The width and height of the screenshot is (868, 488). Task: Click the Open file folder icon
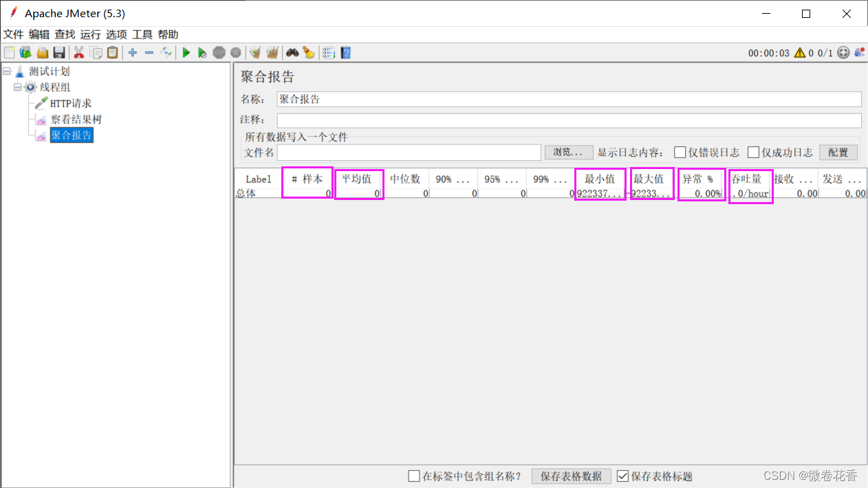[43, 52]
